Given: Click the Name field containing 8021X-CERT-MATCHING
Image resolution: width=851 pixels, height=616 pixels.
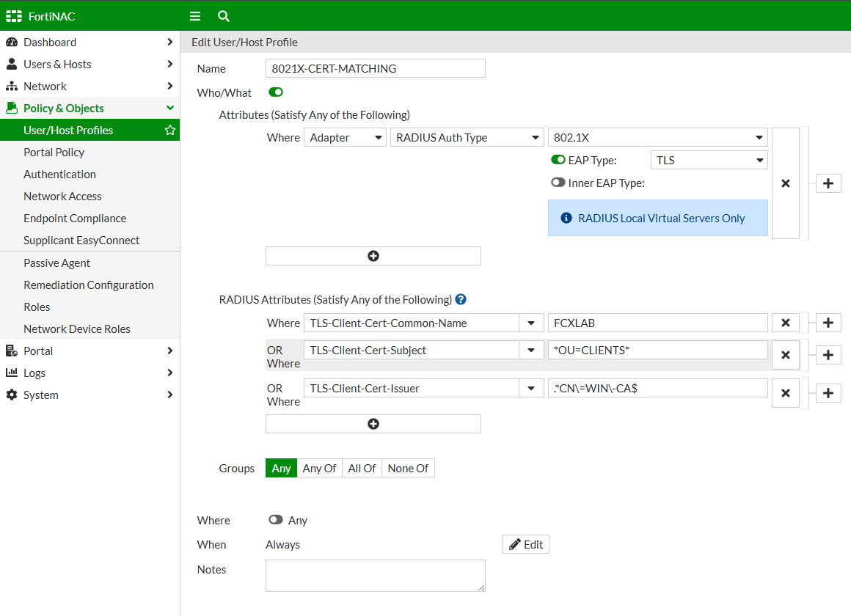Looking at the screenshot, I should tap(376, 68).
